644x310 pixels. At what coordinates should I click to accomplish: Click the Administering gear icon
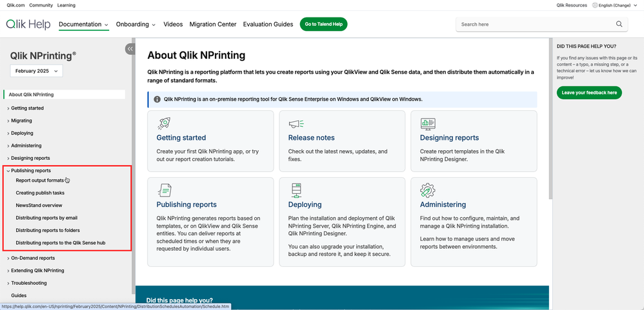pyautogui.click(x=428, y=190)
